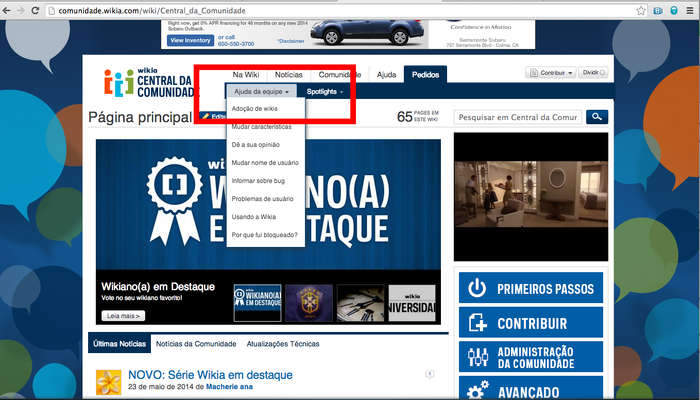Open the Macherie ana author link
Viewport: 700px width, 400px height.
(229, 387)
